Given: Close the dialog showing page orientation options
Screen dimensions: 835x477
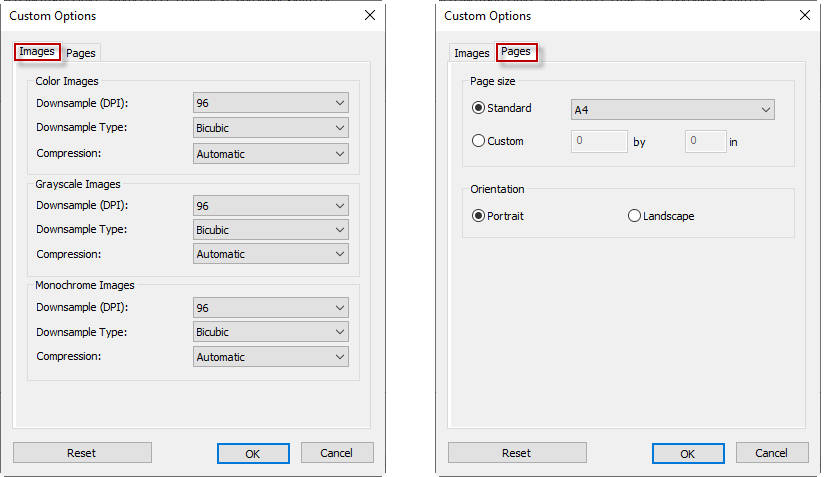Looking at the screenshot, I should coord(805,16).
